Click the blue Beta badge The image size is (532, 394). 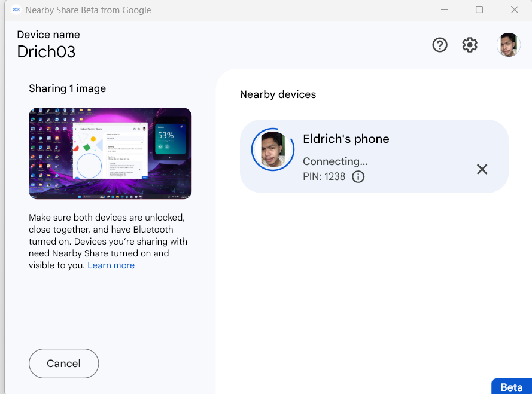[511, 387]
